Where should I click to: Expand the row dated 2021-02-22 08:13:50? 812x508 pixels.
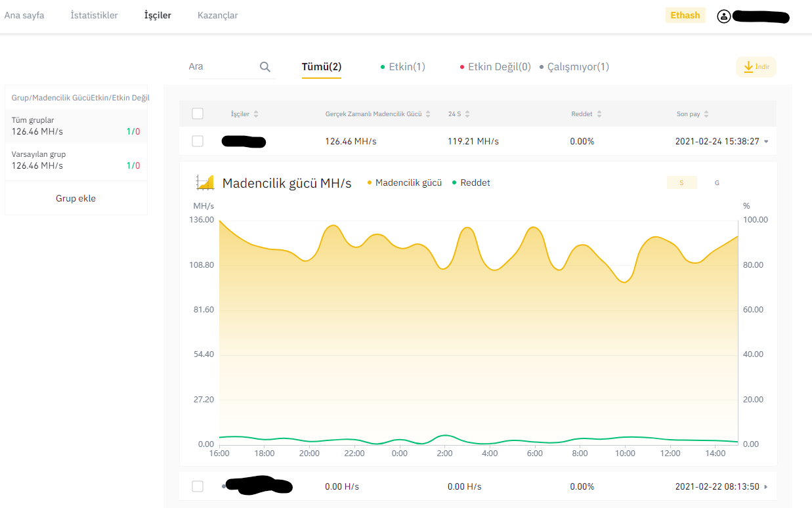click(x=766, y=487)
